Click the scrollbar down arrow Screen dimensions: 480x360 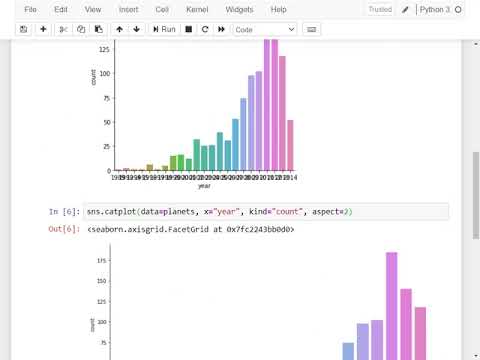pyautogui.click(x=476, y=356)
